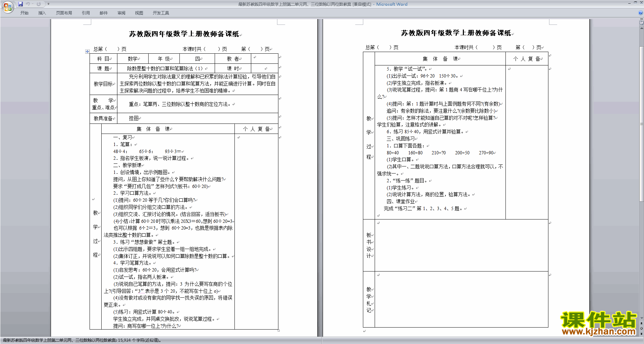Image resolution: width=644 pixels, height=344 pixels.
Task: Click the 二、教学新课 heading
Action: [x=127, y=165]
